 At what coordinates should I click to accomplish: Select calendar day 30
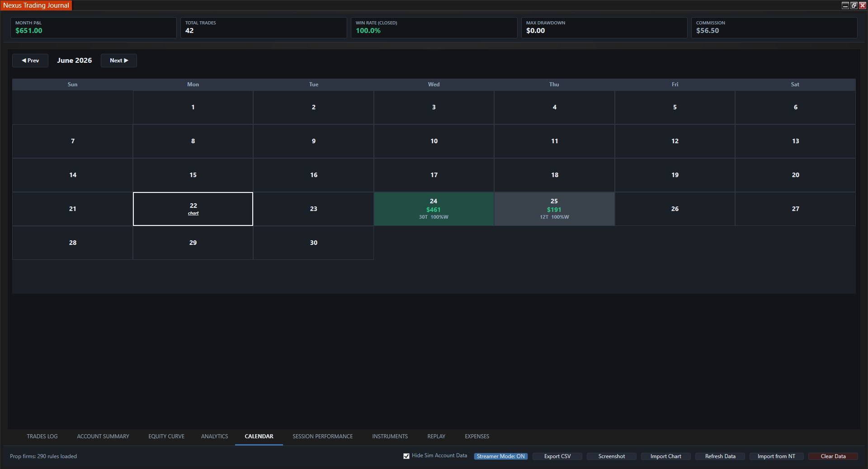[314, 243]
